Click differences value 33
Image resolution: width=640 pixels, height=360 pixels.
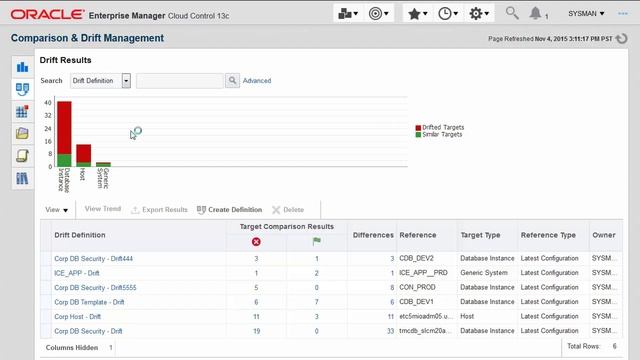click(391, 331)
